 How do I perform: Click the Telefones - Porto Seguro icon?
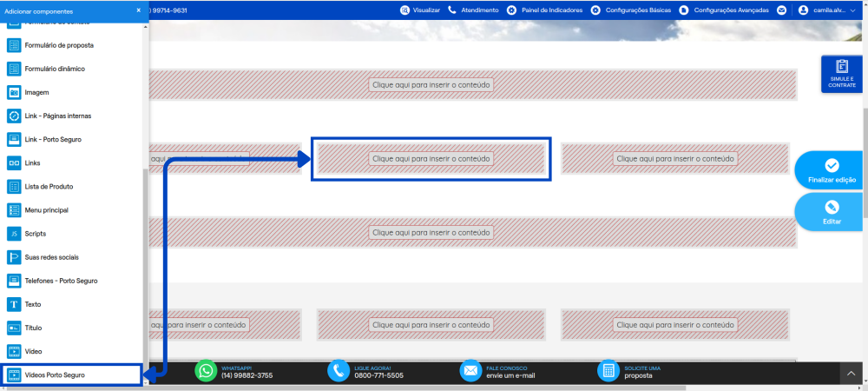[x=14, y=281]
